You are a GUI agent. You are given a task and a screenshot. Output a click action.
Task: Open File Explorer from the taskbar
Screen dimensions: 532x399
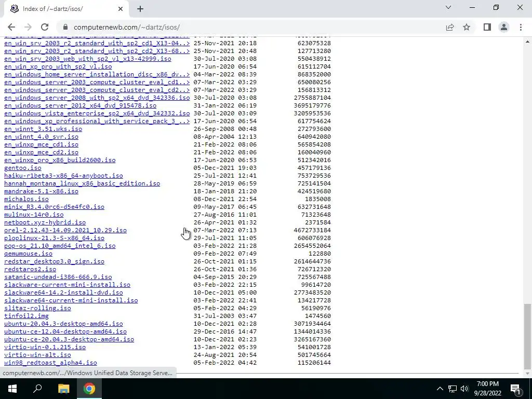pyautogui.click(x=63, y=389)
